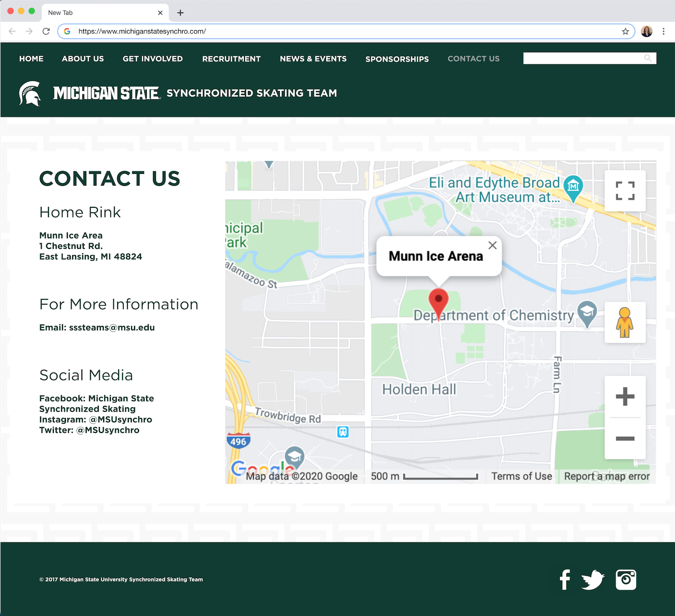Zoom out on the map
Image resolution: width=675 pixels, height=616 pixels.
[625, 438]
